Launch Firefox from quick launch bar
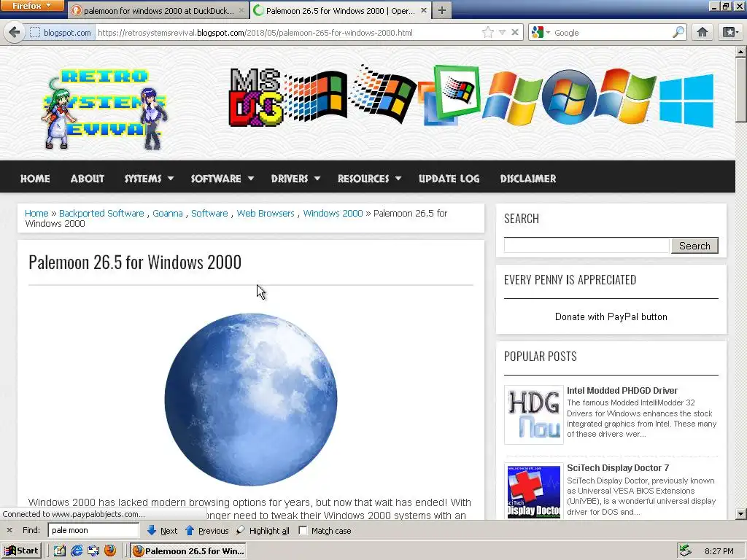This screenshot has height=560, width=747. click(110, 551)
